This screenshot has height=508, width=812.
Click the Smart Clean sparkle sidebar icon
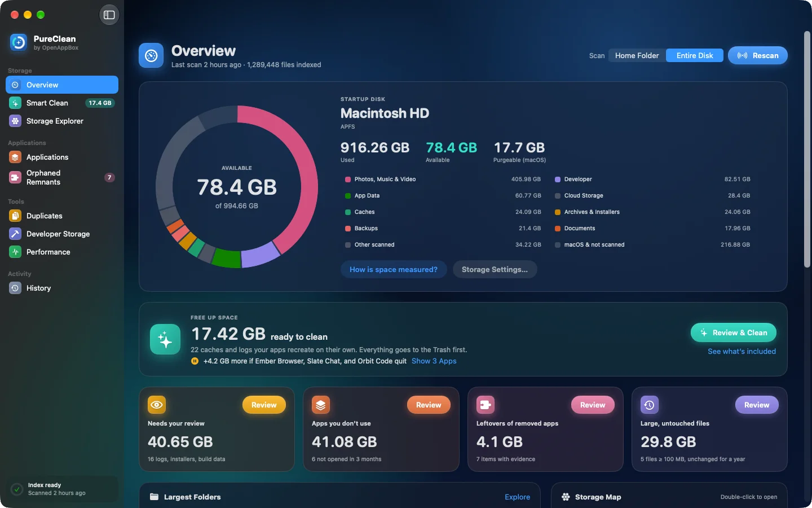coord(15,103)
